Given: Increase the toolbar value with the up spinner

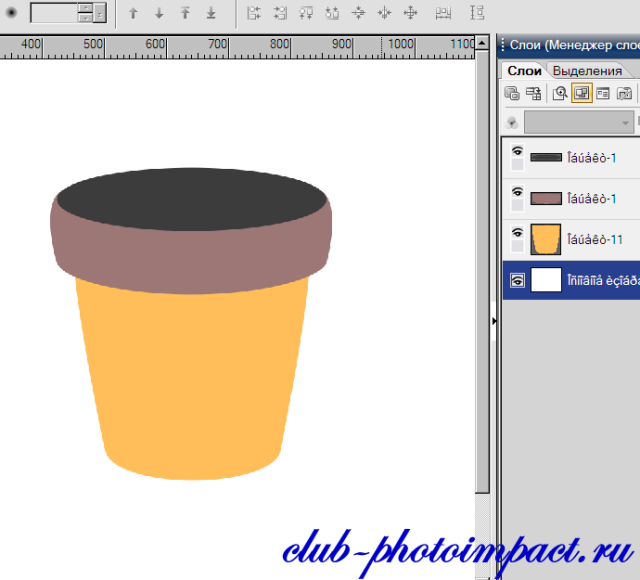Looking at the screenshot, I should tap(85, 8).
